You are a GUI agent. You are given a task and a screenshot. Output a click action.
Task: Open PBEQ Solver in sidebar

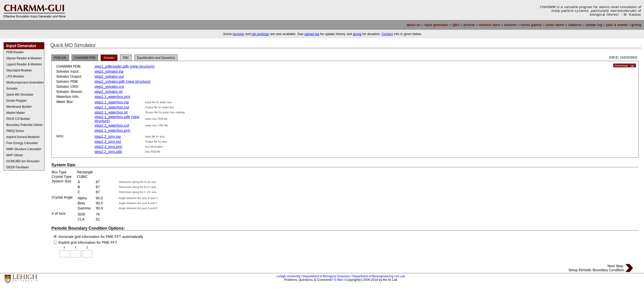15,131
